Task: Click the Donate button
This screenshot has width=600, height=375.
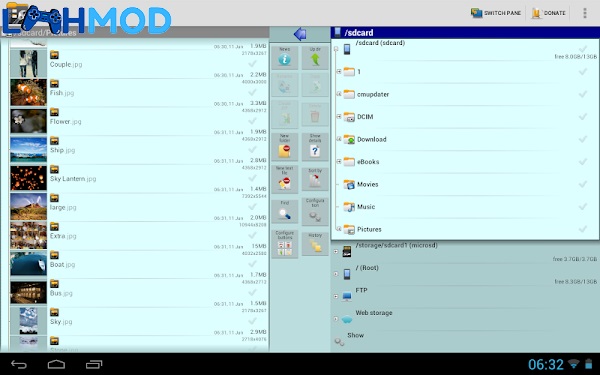Action: click(x=548, y=13)
